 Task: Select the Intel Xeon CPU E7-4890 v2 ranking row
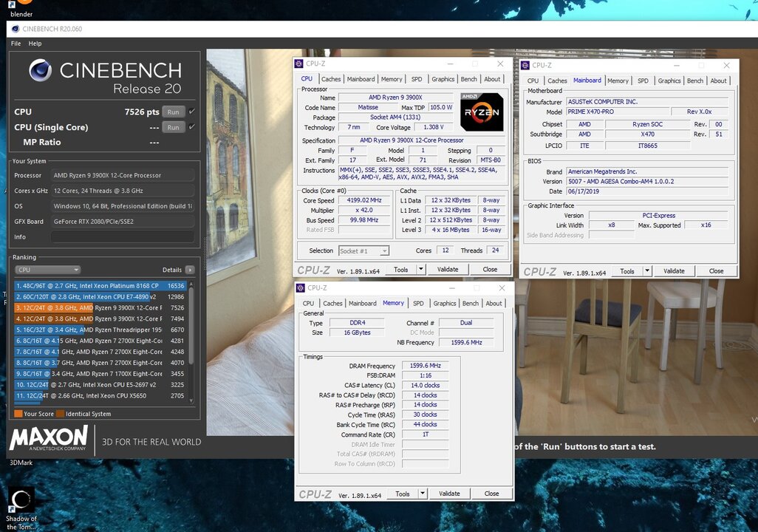coord(100,297)
